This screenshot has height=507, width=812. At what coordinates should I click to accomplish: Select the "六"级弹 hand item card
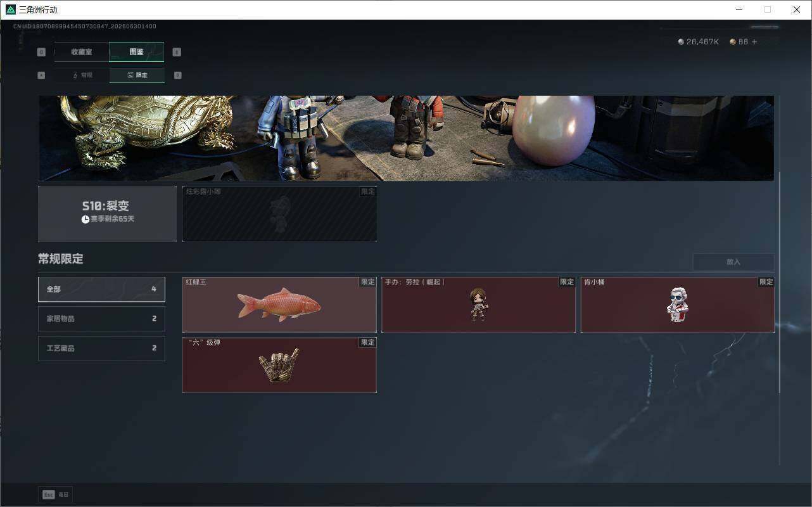(x=279, y=365)
